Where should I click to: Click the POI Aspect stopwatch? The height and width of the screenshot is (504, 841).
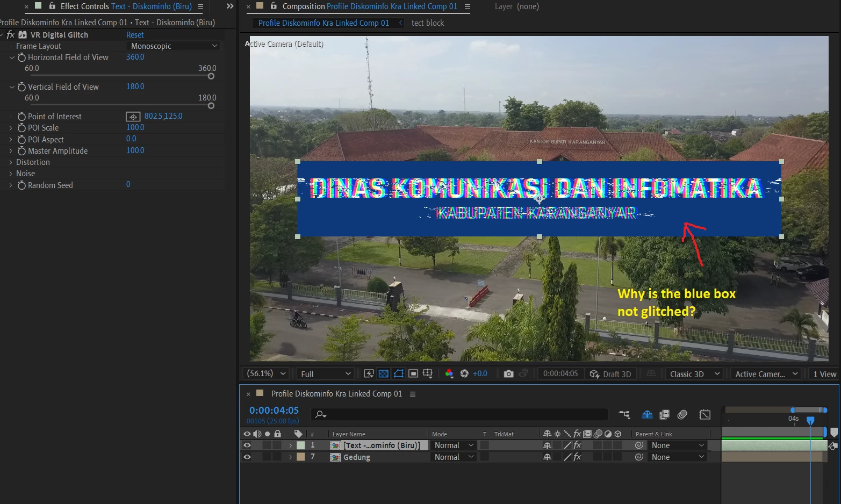pos(21,140)
